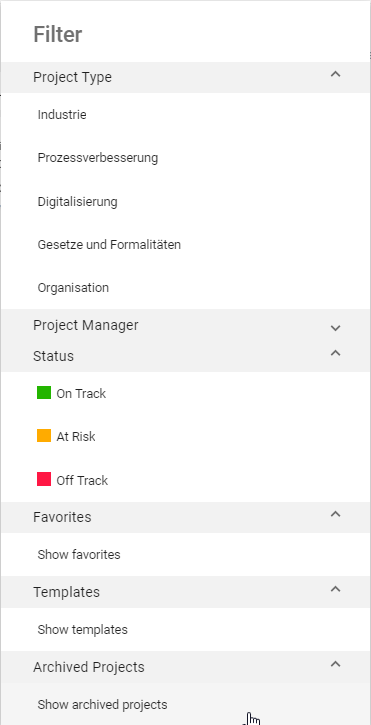Image resolution: width=371 pixels, height=725 pixels.
Task: Expand the Project Manager section chevron
Action: [335, 328]
